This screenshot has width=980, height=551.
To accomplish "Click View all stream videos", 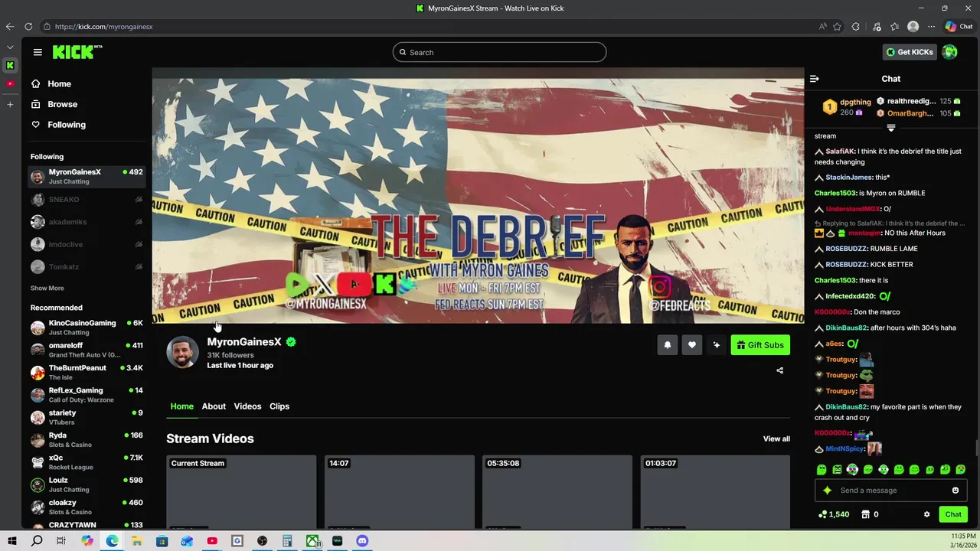I will (776, 439).
